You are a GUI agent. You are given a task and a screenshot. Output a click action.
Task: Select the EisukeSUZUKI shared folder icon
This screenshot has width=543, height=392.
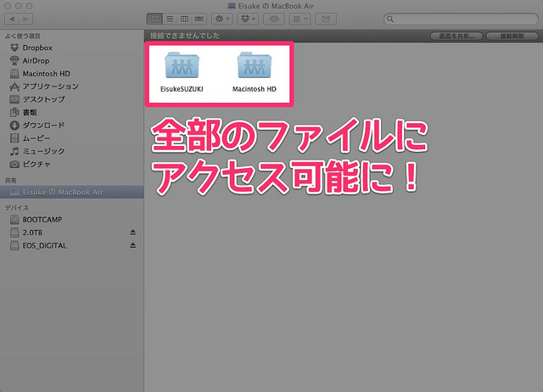182,64
